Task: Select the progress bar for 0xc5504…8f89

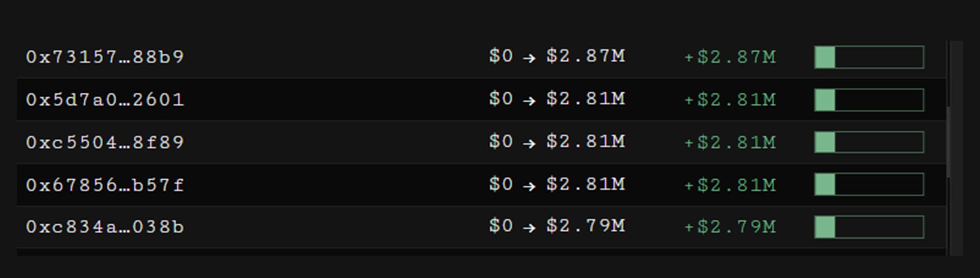Action: [x=869, y=142]
